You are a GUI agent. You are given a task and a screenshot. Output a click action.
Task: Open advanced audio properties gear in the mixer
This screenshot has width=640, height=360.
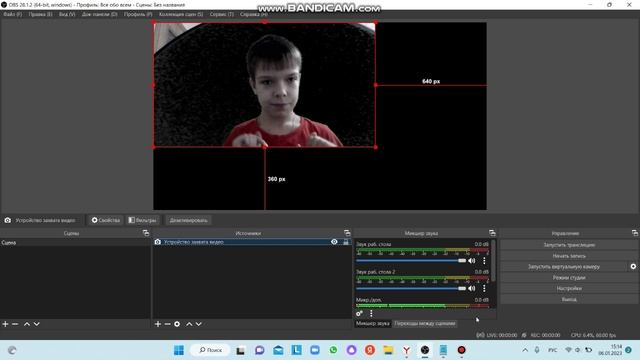[359, 313]
